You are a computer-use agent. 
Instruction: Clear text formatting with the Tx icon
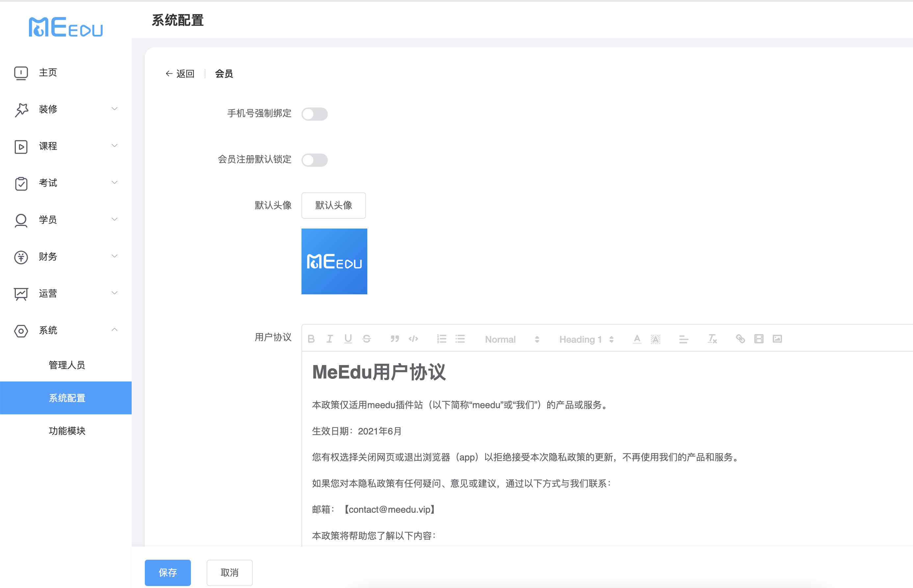(711, 339)
